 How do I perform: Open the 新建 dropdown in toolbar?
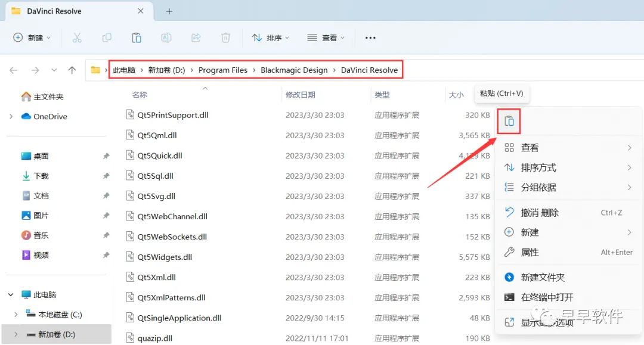point(32,38)
